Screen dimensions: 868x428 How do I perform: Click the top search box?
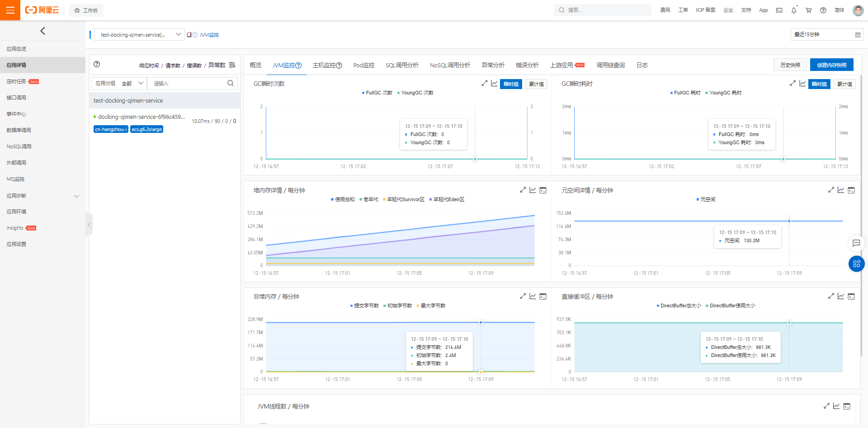603,10
